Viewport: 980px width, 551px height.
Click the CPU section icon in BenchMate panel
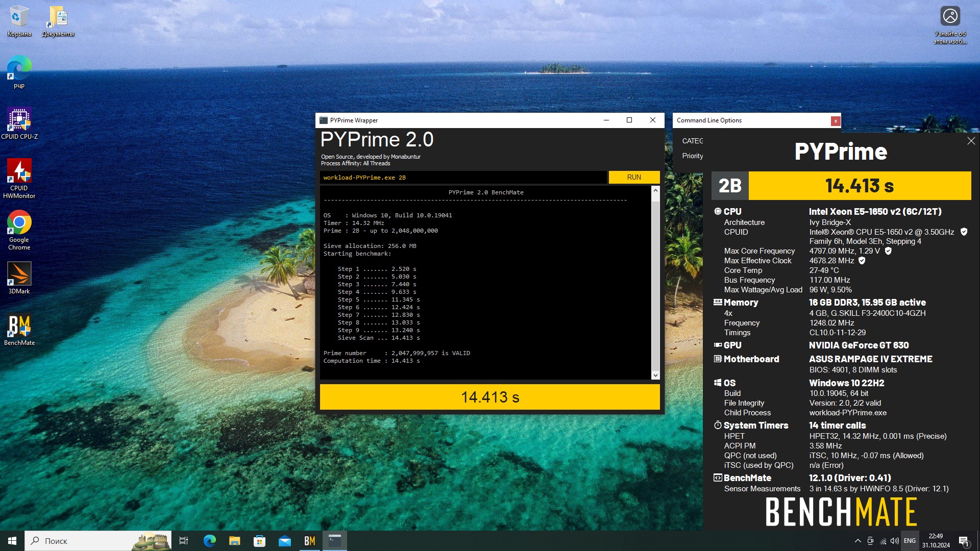tap(718, 211)
